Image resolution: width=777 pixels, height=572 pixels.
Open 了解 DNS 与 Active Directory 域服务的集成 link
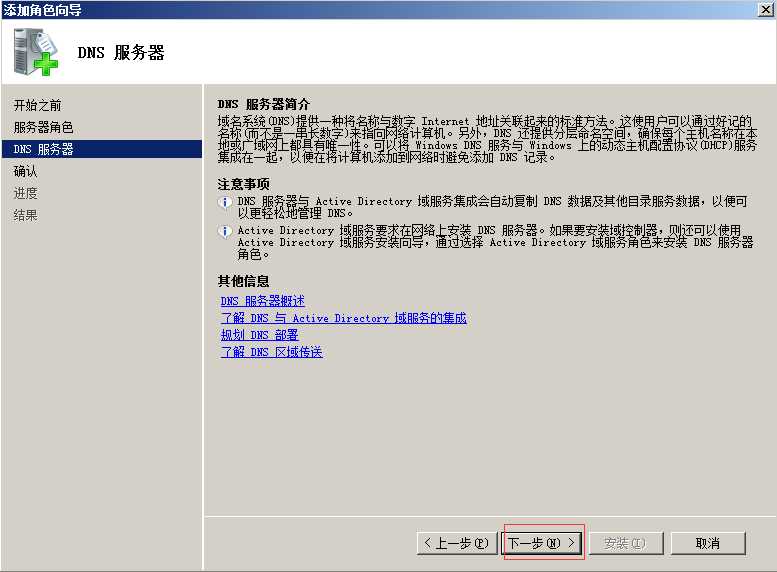(343, 318)
